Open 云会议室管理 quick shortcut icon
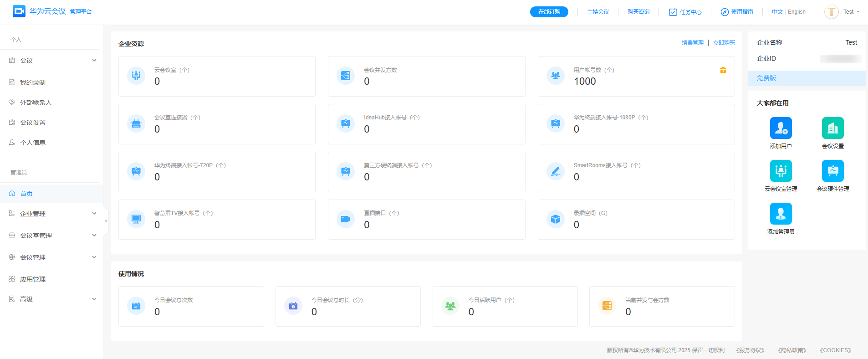 (x=781, y=171)
